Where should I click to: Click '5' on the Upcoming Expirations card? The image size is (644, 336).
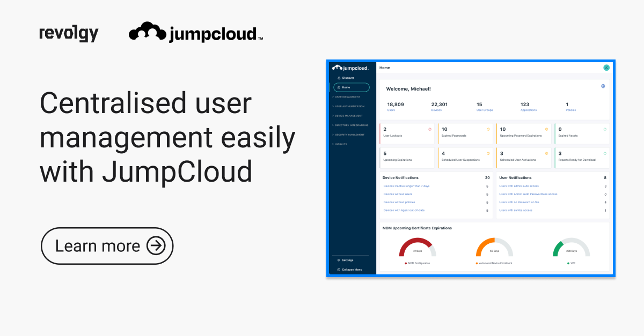tap(385, 153)
